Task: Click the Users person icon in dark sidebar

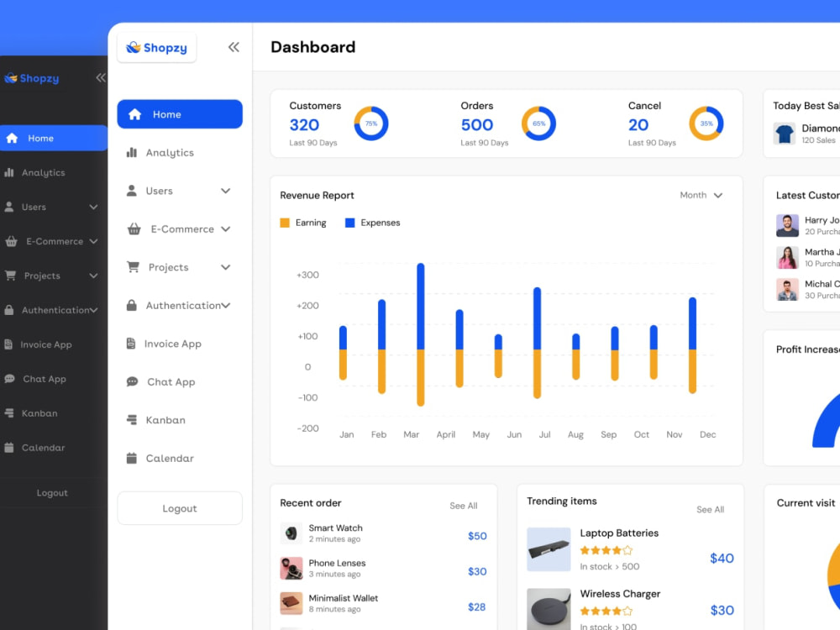Action: 9,207
